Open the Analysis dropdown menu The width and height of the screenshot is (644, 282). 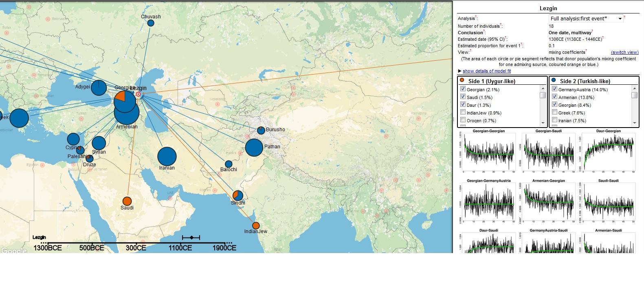(586, 19)
